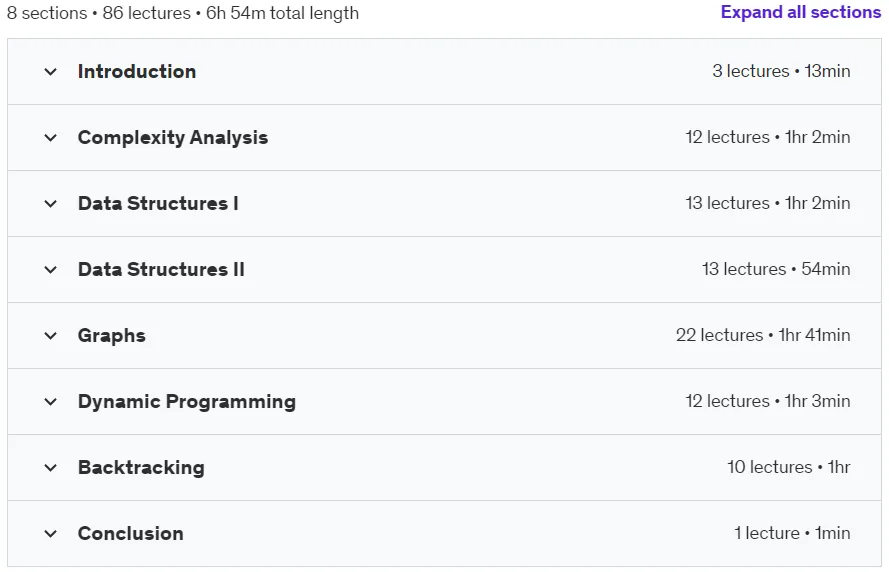
Task: Open the Graphs section title
Action: click(112, 336)
